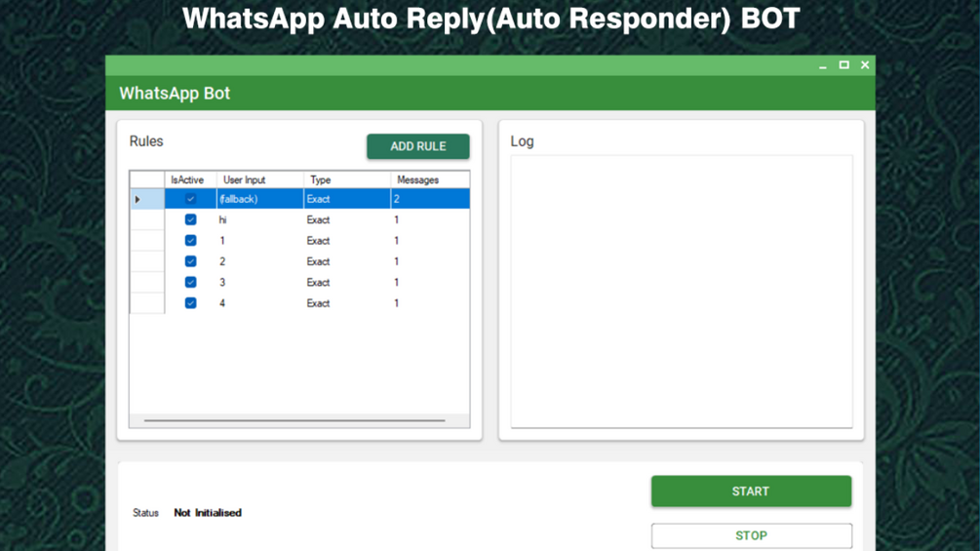
Task: Minimize the WhatsApp Bot window
Action: [822, 65]
